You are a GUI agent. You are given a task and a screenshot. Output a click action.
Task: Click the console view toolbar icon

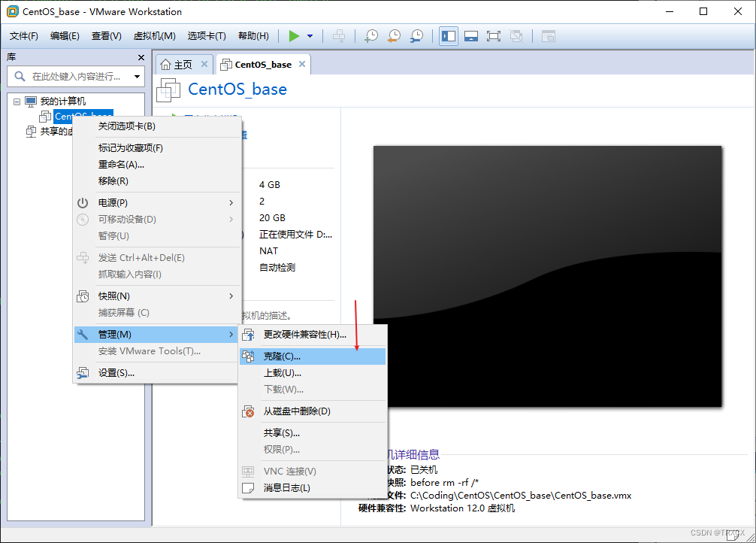click(548, 35)
